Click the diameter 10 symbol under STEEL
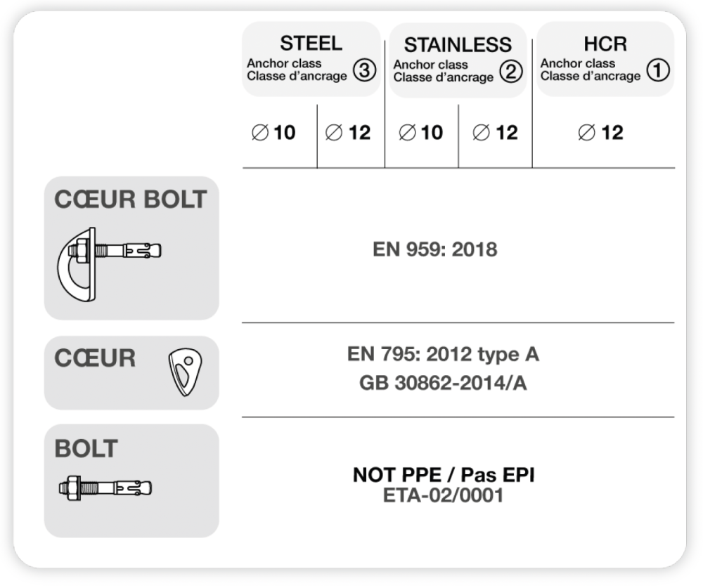This screenshot has width=703, height=588. (260, 133)
